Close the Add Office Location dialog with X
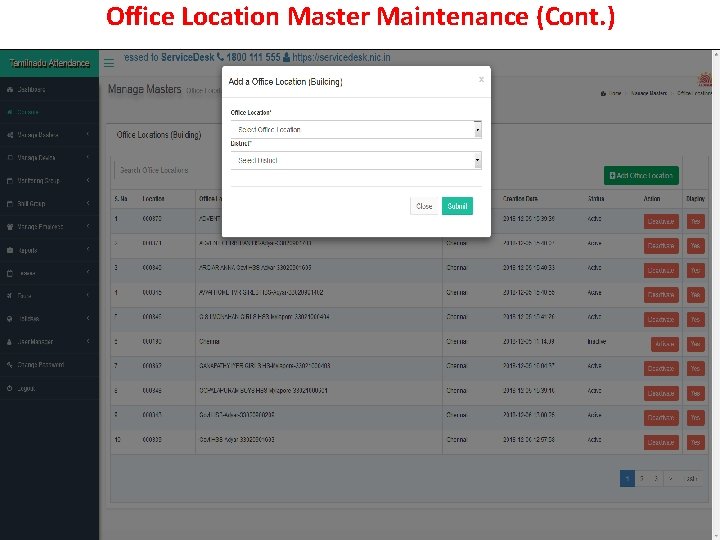This screenshot has width=720, height=540. pyautogui.click(x=481, y=79)
